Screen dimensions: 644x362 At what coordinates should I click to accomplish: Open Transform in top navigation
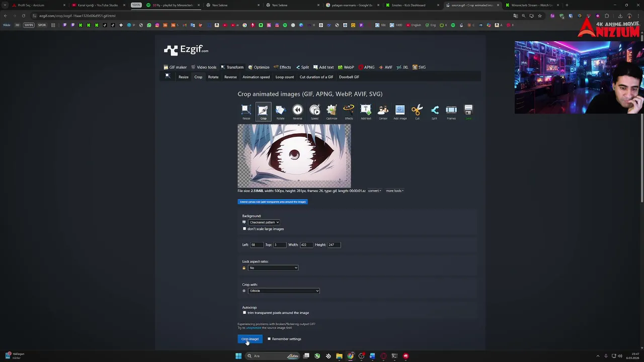[232, 67]
